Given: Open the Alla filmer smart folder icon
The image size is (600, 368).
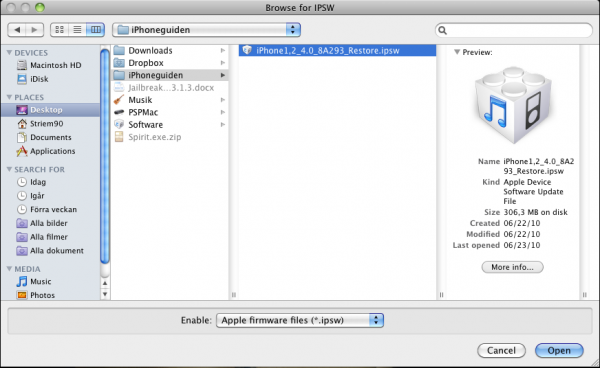Looking at the screenshot, I should click(22, 237).
